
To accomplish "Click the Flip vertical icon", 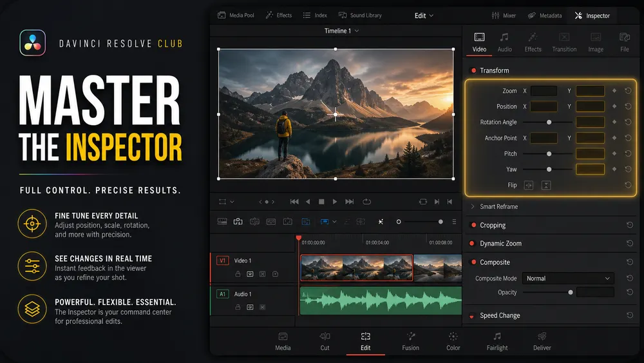I will 546,186.
